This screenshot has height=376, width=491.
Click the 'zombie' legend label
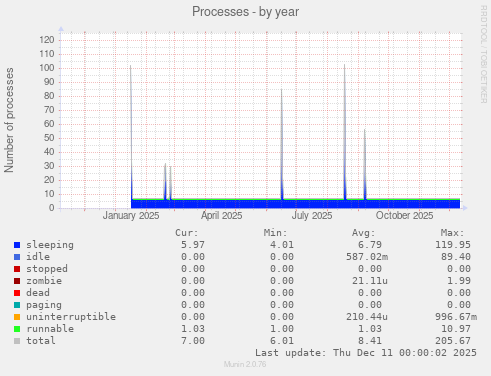coord(44,281)
